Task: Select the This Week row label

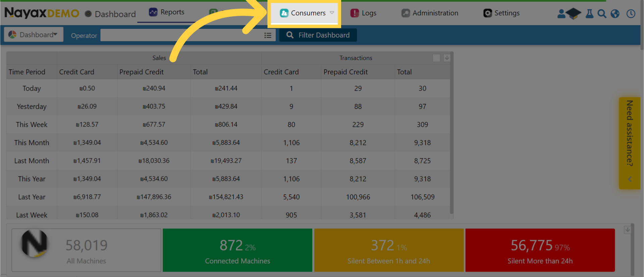Action: (x=32, y=125)
